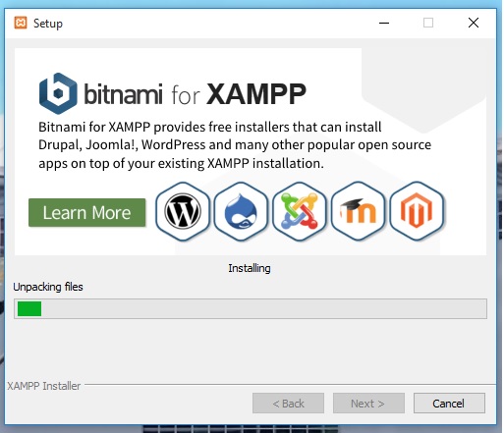This screenshot has height=433, width=504.
Task: Click the Bitnami hexagon logo
Action: pyautogui.click(x=58, y=93)
